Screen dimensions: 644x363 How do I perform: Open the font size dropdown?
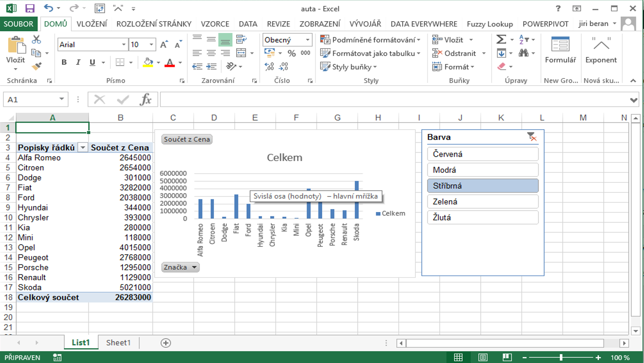point(151,44)
